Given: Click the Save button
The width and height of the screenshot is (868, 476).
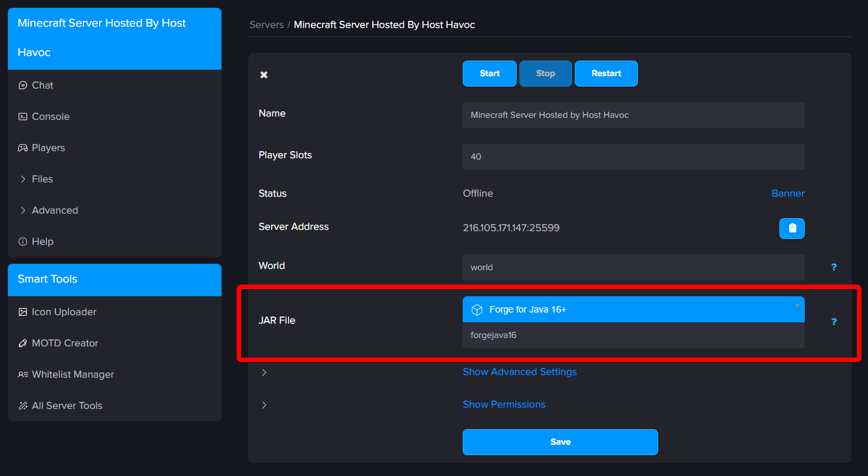Looking at the screenshot, I should pos(560,442).
